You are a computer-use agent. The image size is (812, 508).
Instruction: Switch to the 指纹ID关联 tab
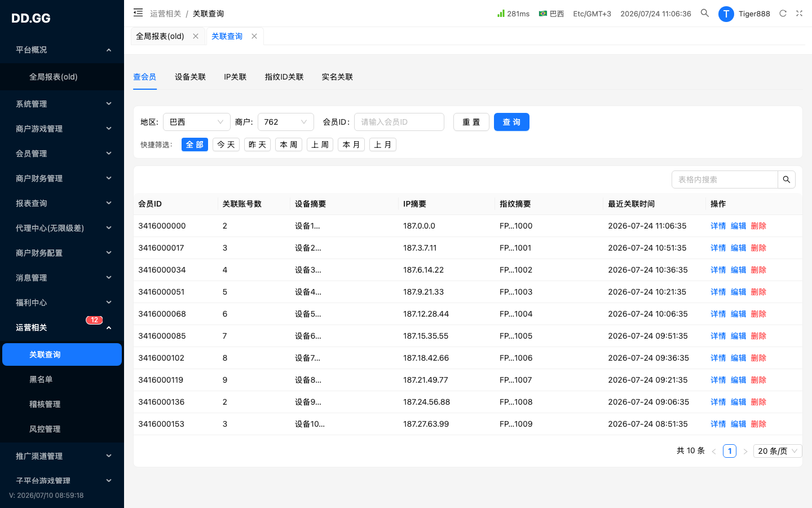point(284,77)
